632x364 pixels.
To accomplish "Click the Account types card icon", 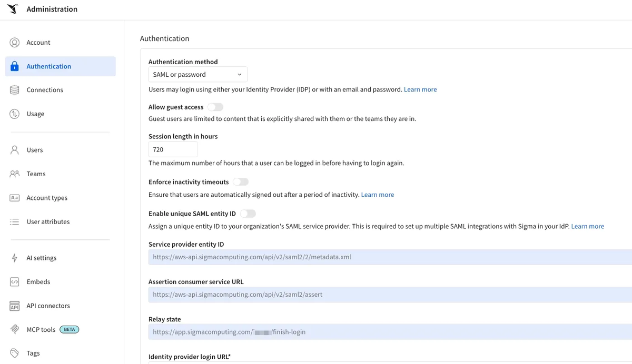I will click(x=15, y=198).
